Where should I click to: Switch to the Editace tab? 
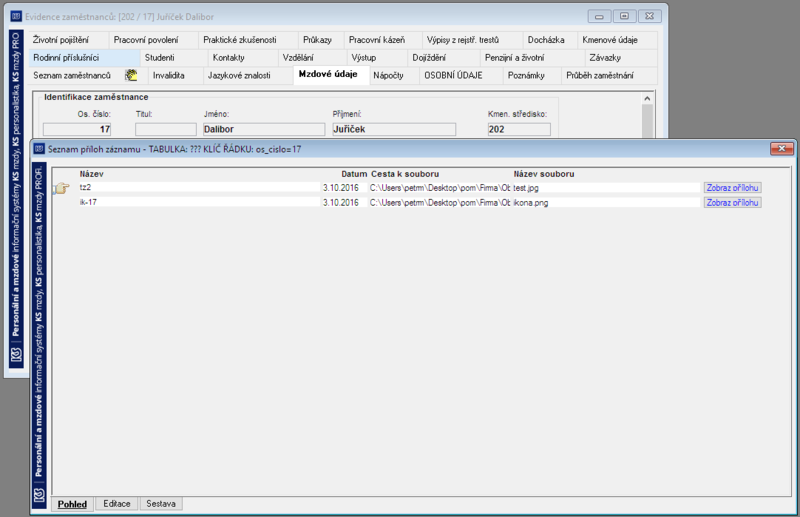(x=117, y=504)
